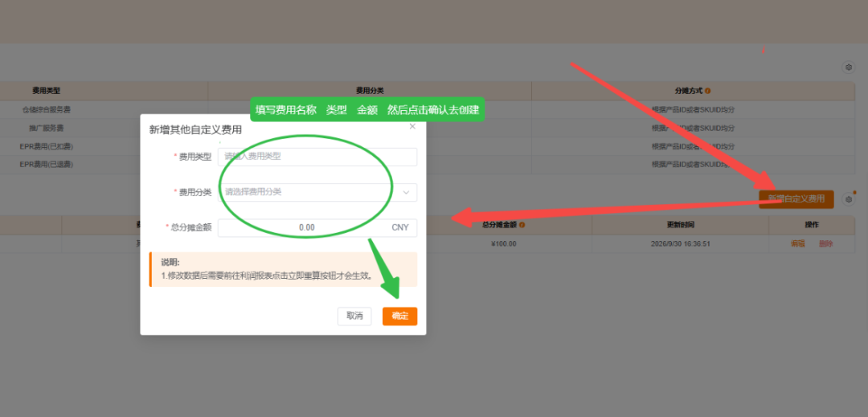Viewport: 868px width, 417px height.
Task: Select the 仓储综合服务费 row cell
Action: coord(47,109)
